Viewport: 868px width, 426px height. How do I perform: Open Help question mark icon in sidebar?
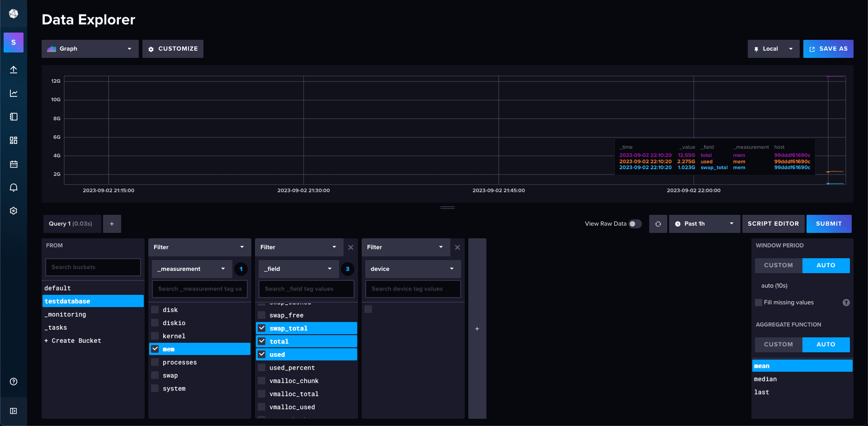point(14,382)
